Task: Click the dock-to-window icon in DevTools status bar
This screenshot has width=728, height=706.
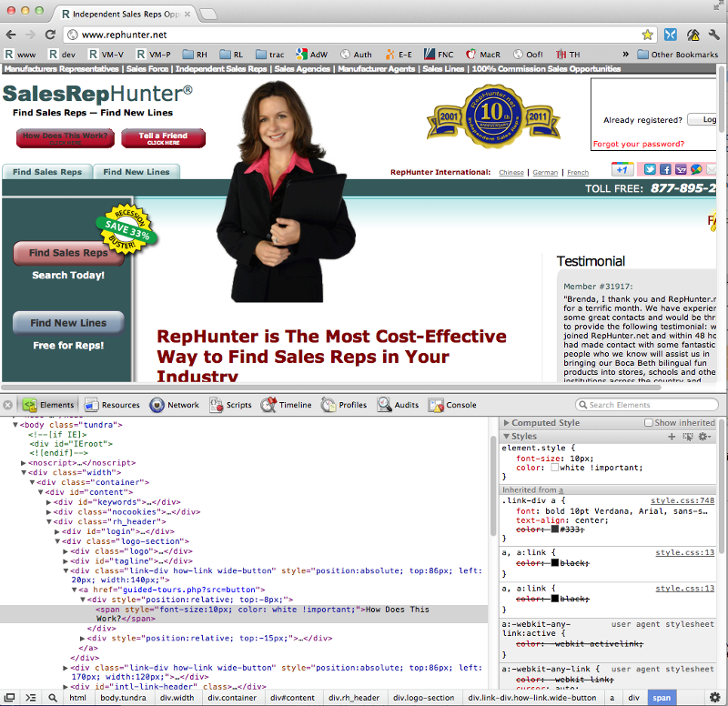Action: click(9, 698)
